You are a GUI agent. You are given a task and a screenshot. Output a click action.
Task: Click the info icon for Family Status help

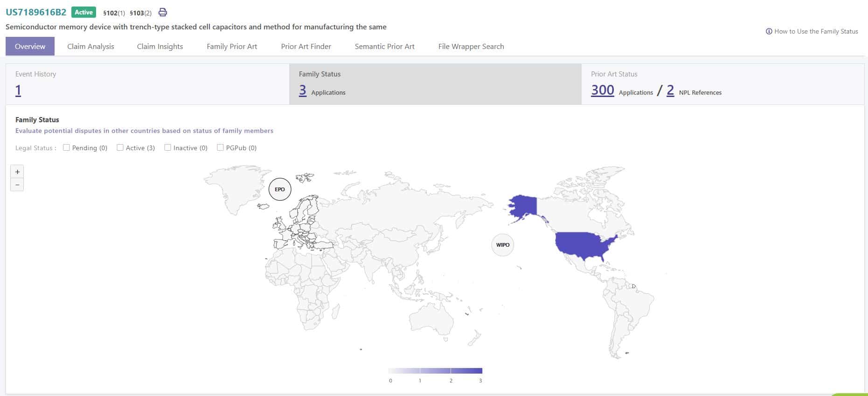click(769, 31)
